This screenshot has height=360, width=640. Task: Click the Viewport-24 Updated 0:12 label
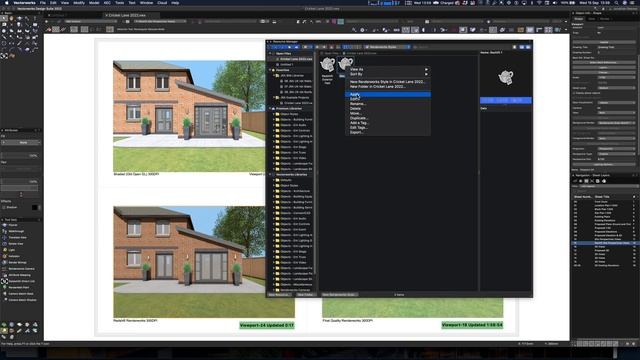[267, 325]
